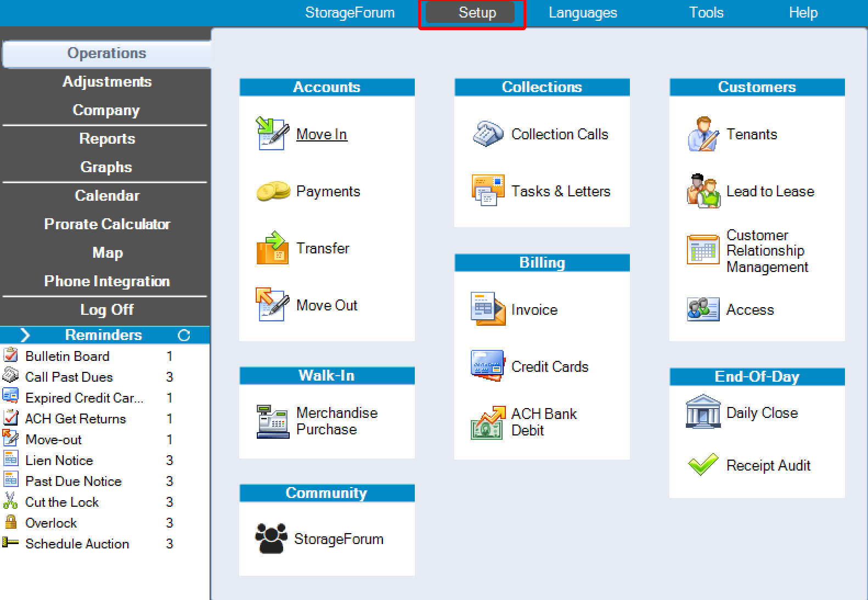Click the Tasks & Letters envelope icon

(488, 190)
